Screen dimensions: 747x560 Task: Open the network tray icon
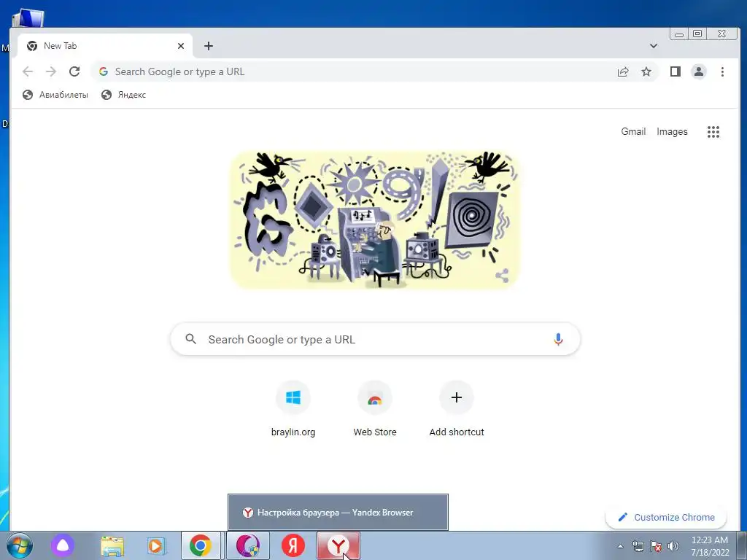(x=638, y=546)
